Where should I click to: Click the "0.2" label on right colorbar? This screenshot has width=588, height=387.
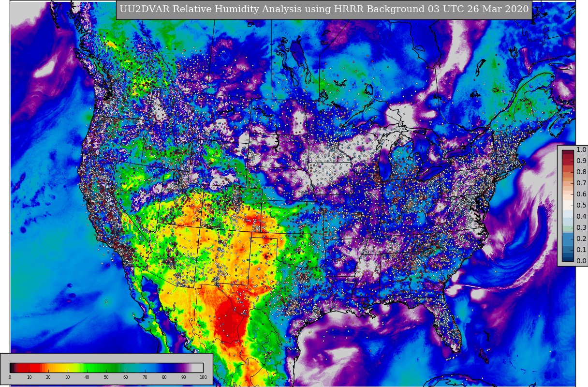click(x=581, y=239)
